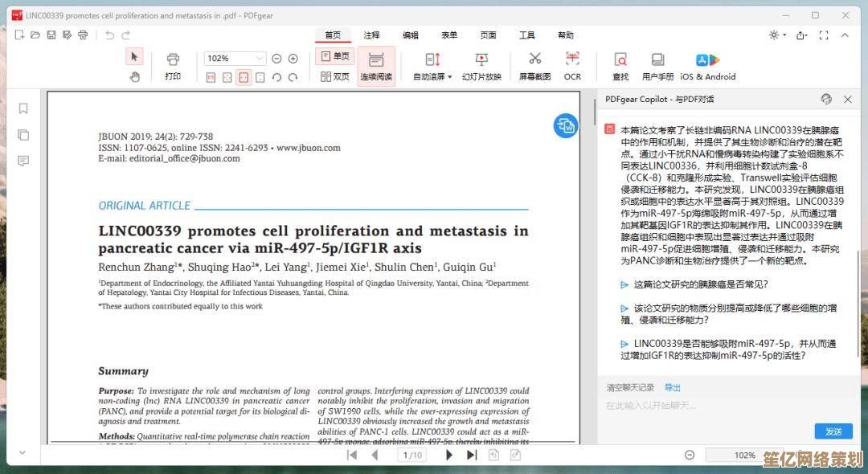868x474 pixels.
Task: Click the large 打印 print button
Action: (x=173, y=67)
